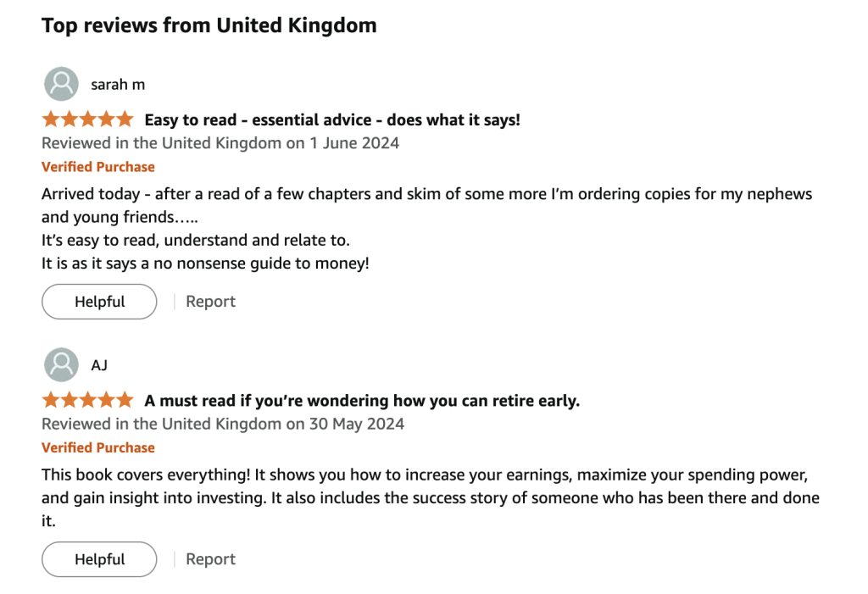868x594 pixels.
Task: Click sarah m's profile avatar icon
Action: [x=61, y=84]
